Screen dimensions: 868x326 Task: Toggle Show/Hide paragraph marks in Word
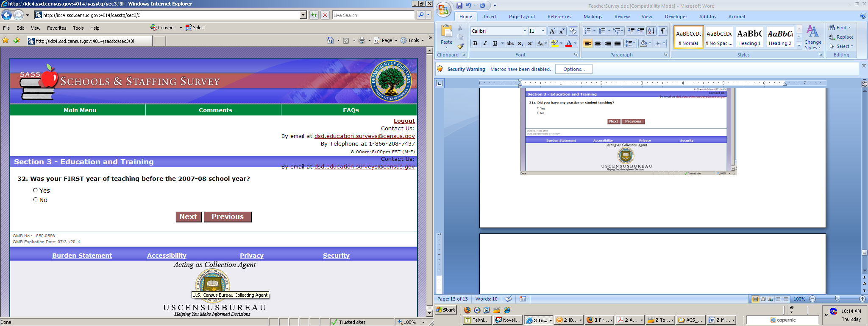point(663,31)
